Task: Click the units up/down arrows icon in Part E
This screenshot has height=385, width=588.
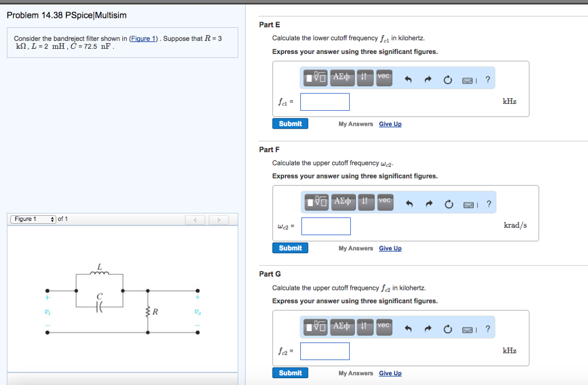Action: pos(365,78)
